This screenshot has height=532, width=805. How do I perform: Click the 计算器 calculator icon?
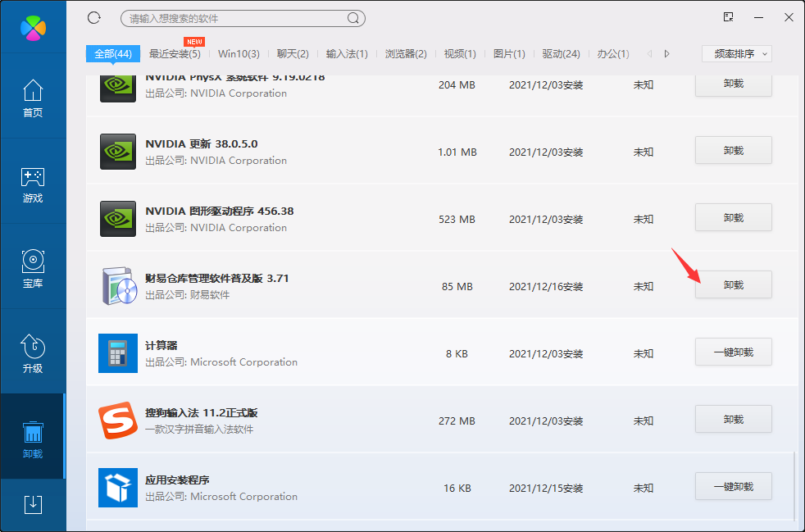(x=118, y=353)
